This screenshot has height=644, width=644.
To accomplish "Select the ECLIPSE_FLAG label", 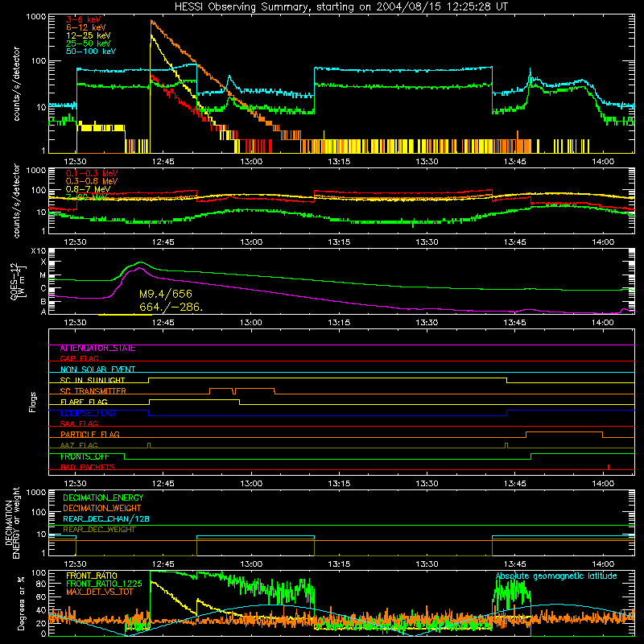I will coord(88,413).
